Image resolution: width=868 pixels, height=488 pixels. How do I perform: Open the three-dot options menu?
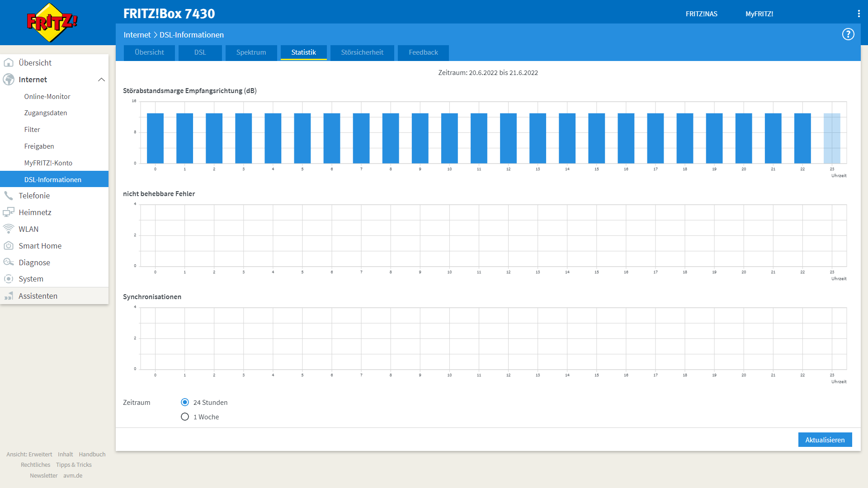click(859, 14)
